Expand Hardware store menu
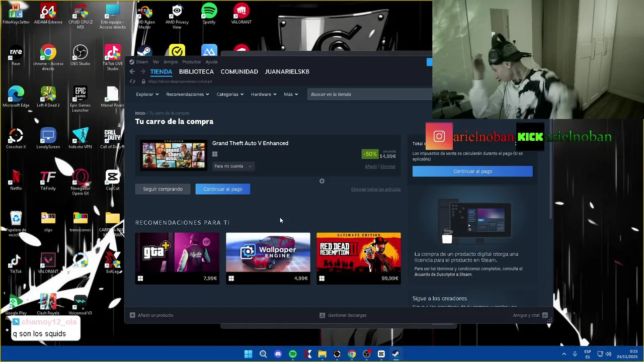 coord(264,94)
